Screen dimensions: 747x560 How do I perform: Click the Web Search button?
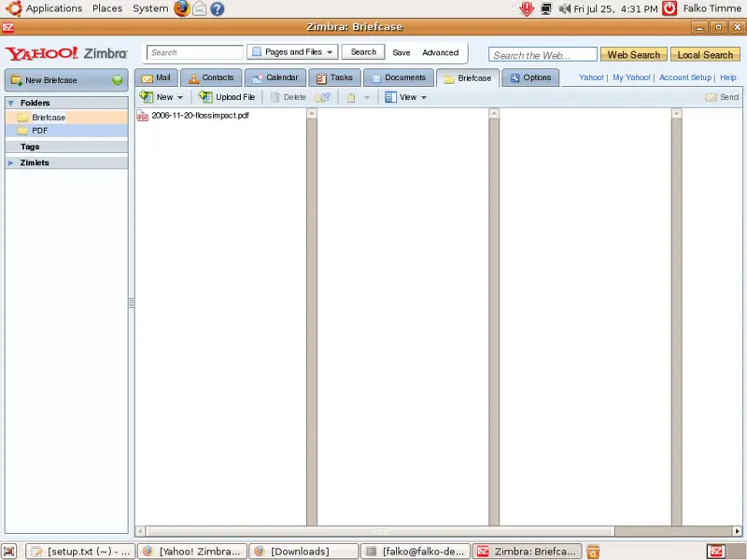[634, 55]
